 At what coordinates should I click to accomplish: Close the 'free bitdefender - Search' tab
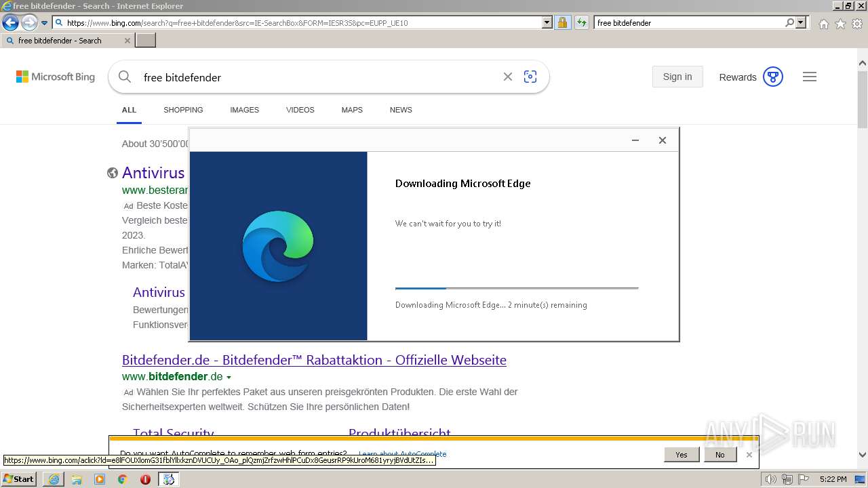[x=127, y=41]
